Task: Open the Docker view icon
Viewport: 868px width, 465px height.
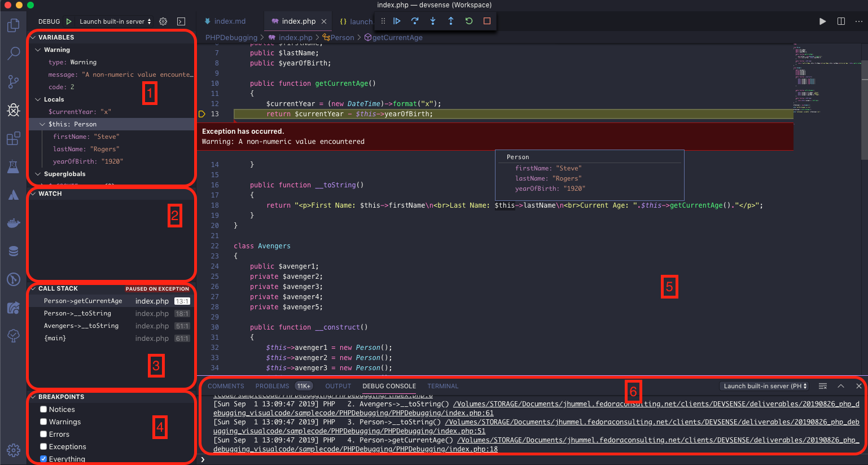Action: pyautogui.click(x=14, y=223)
